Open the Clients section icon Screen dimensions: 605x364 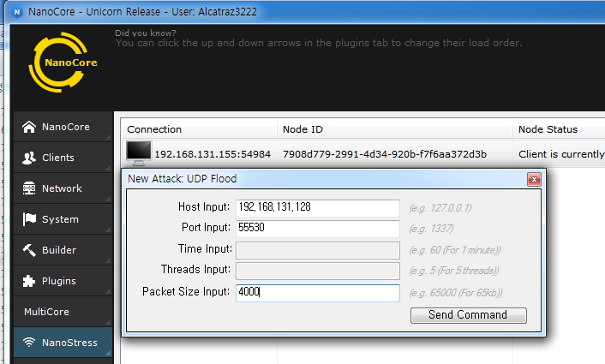(x=29, y=158)
